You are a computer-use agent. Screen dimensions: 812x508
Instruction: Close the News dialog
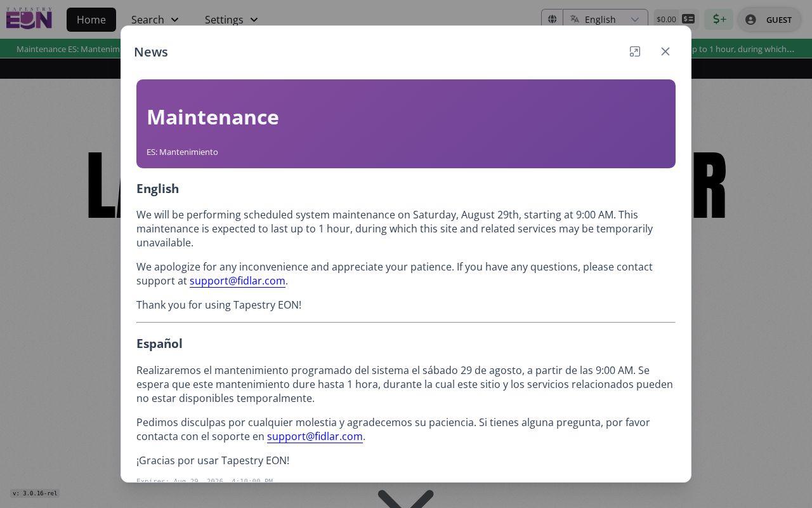(x=665, y=51)
